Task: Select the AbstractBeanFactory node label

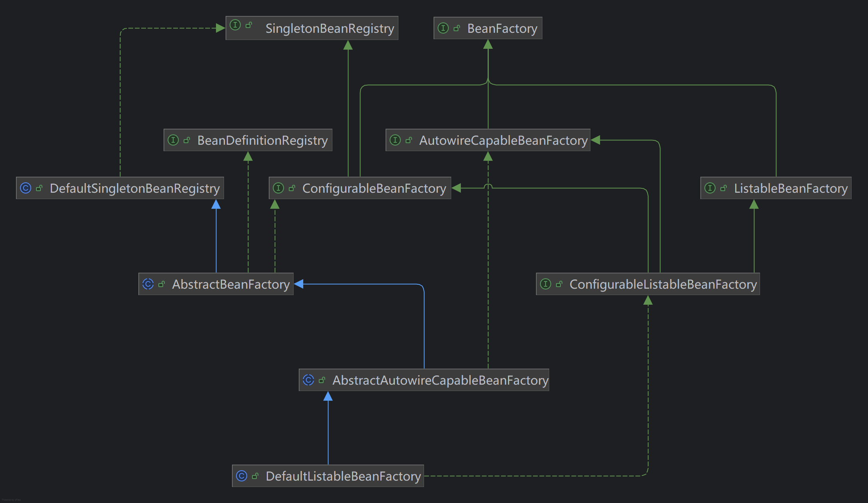Action: coord(231,284)
